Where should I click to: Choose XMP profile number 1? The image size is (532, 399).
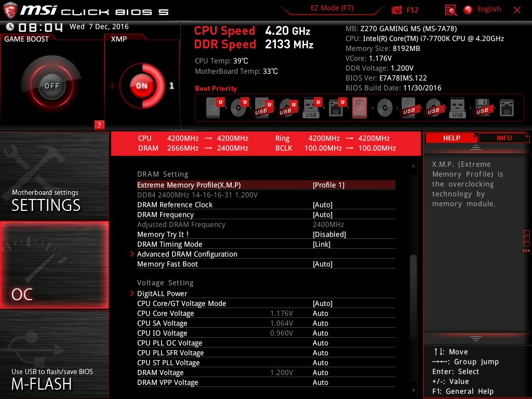click(171, 86)
